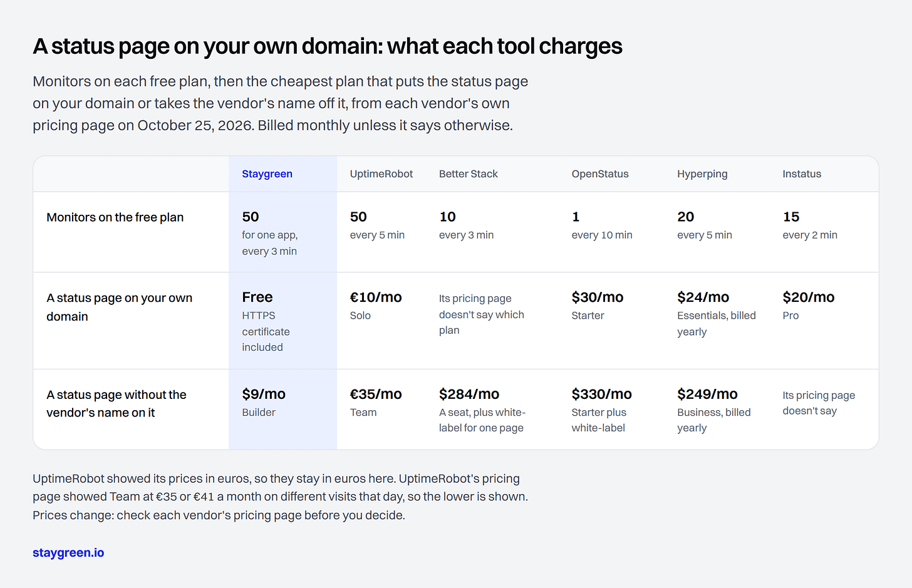Click Hyperping's '20' free monitors count
This screenshot has width=912, height=588.
[x=685, y=217]
